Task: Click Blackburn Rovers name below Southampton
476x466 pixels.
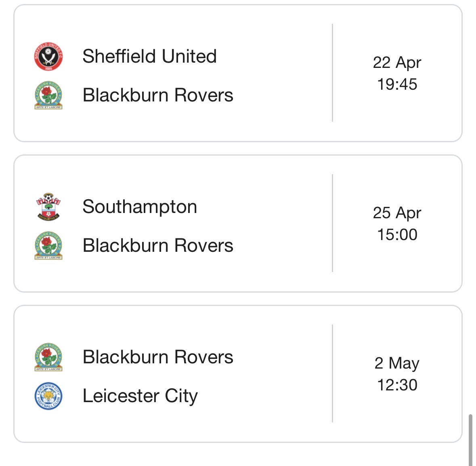Action: [x=158, y=246]
